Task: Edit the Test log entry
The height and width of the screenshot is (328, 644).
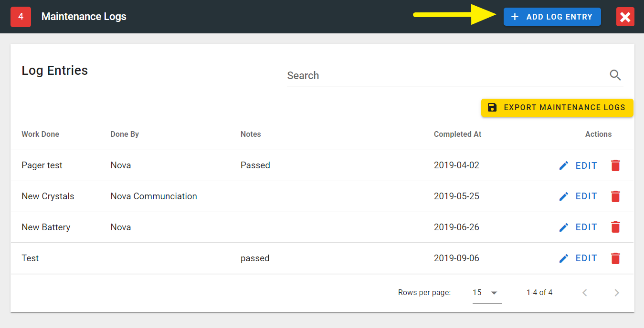Action: pos(578,258)
